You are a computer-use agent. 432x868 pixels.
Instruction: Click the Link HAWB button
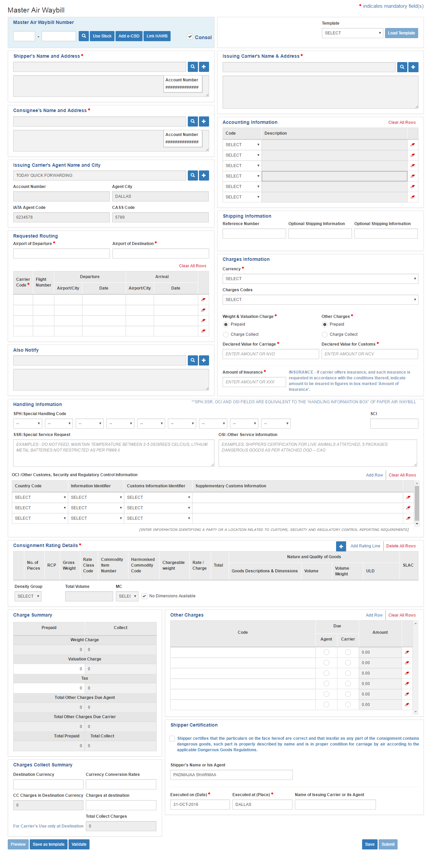point(157,36)
